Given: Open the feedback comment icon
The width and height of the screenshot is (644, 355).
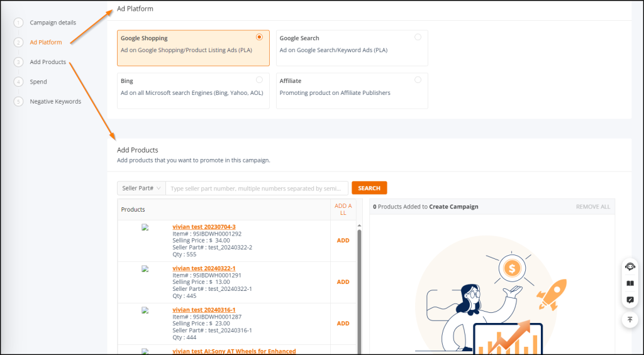Looking at the screenshot, I should pyautogui.click(x=630, y=300).
